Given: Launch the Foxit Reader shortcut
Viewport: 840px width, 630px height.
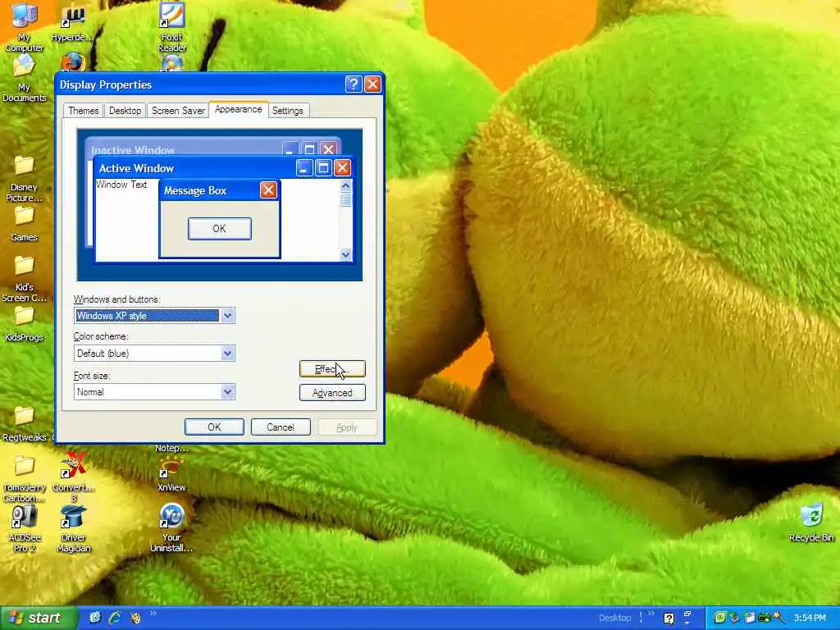Looking at the screenshot, I should 172,27.
